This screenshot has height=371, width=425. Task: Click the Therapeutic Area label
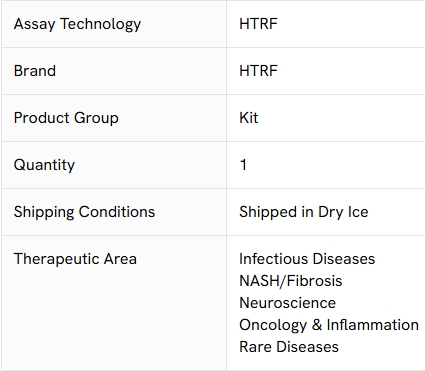pyautogui.click(x=75, y=259)
